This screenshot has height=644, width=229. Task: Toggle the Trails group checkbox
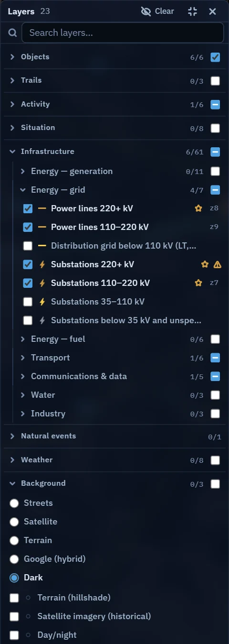click(x=215, y=81)
